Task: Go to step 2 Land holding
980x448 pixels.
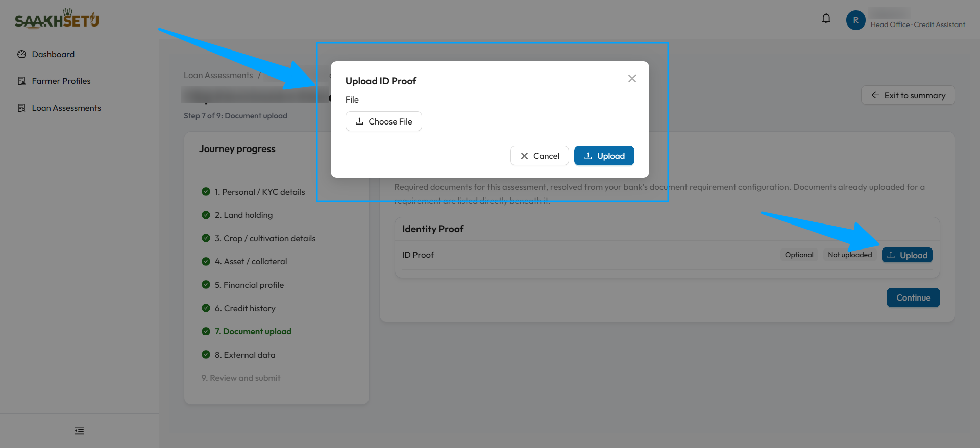Action: [243, 215]
